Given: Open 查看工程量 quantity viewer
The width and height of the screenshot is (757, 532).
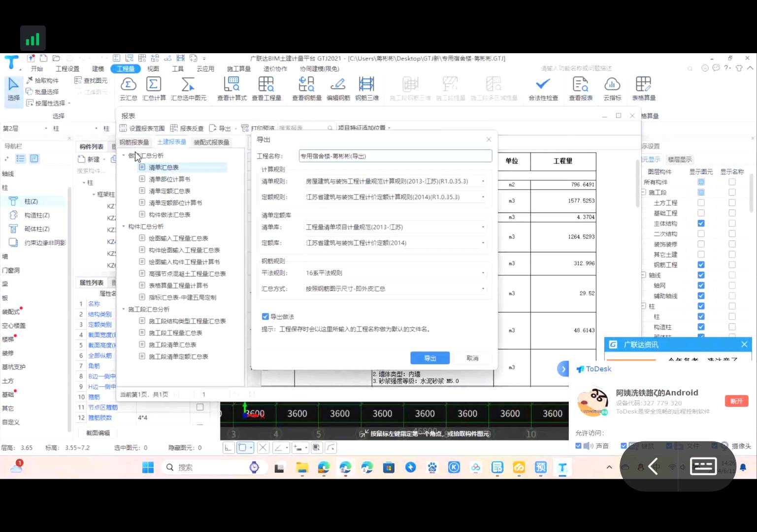Looking at the screenshot, I should coord(266,89).
